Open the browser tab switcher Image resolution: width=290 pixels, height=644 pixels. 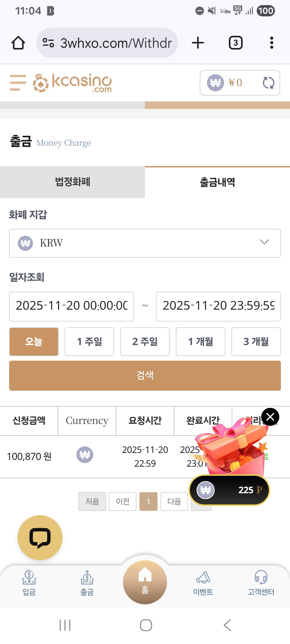[235, 43]
